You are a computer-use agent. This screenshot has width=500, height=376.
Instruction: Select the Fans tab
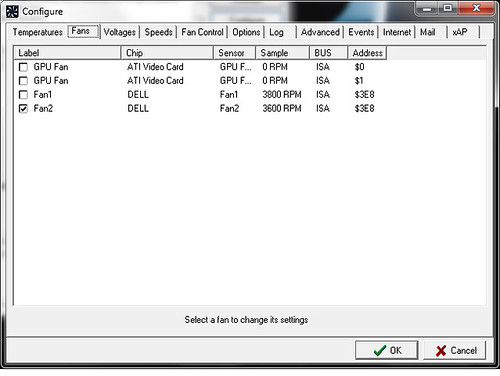(x=84, y=31)
